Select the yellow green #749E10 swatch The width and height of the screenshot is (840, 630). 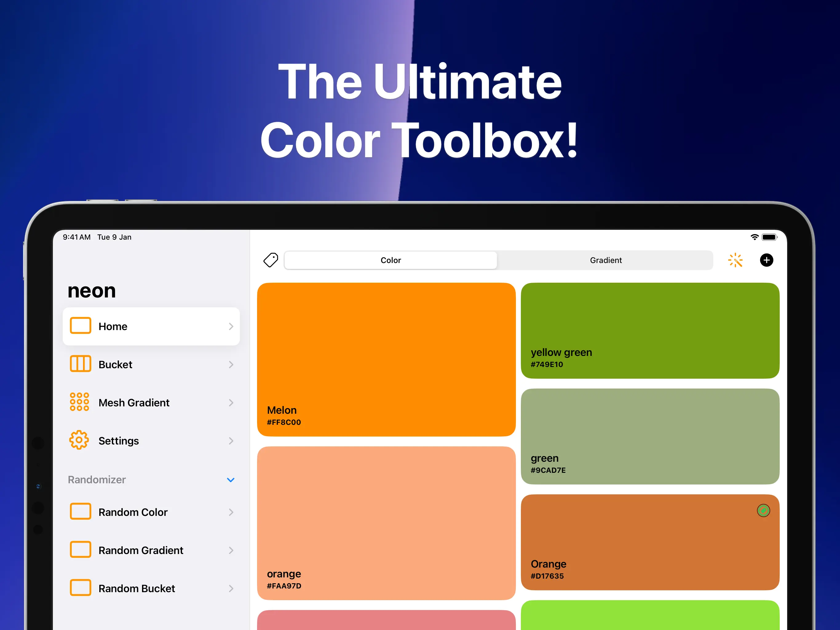click(x=650, y=330)
